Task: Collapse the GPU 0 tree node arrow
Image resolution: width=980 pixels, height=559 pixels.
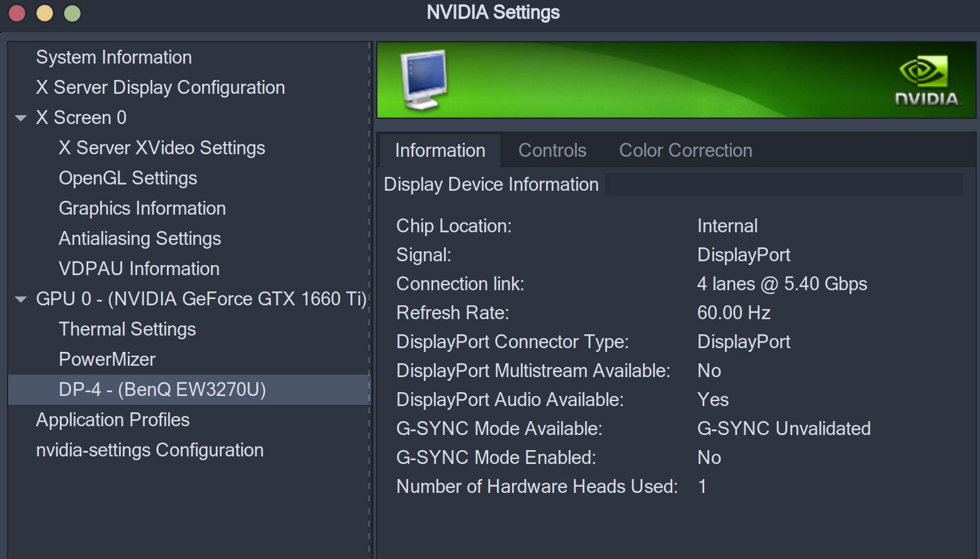Action: [x=21, y=299]
